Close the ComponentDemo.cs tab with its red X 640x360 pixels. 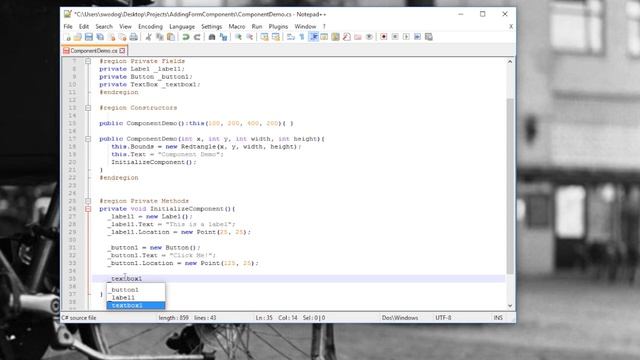122,51
